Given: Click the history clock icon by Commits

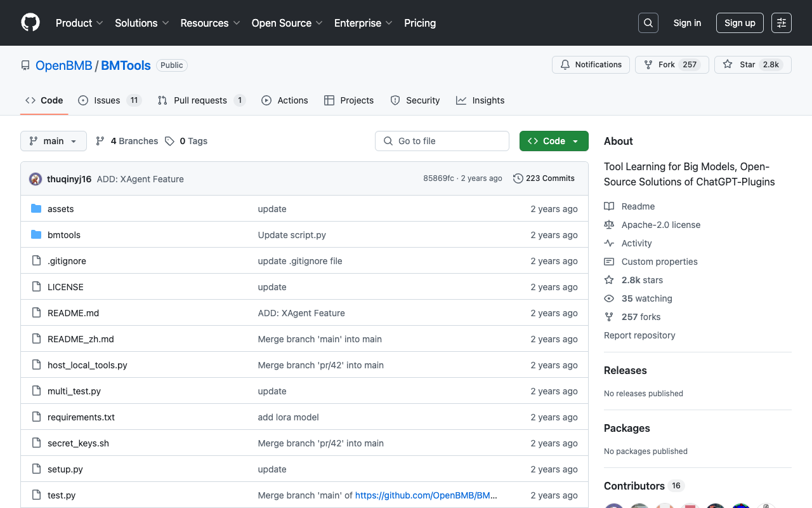Looking at the screenshot, I should (x=518, y=178).
